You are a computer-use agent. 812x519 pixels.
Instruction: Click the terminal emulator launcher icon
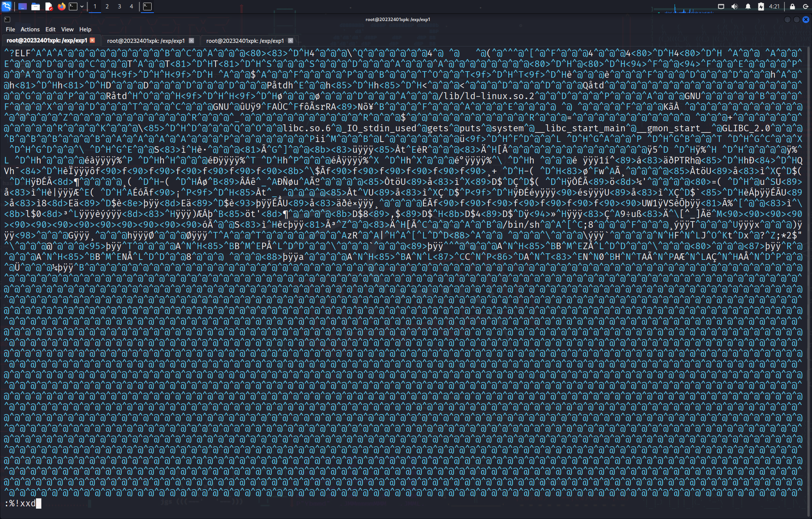(73, 7)
